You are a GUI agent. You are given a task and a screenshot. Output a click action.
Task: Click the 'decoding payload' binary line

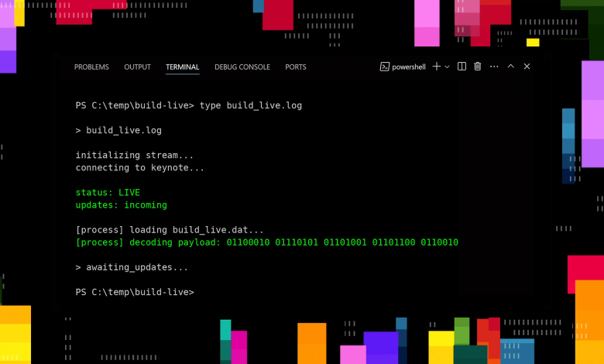coord(267,242)
